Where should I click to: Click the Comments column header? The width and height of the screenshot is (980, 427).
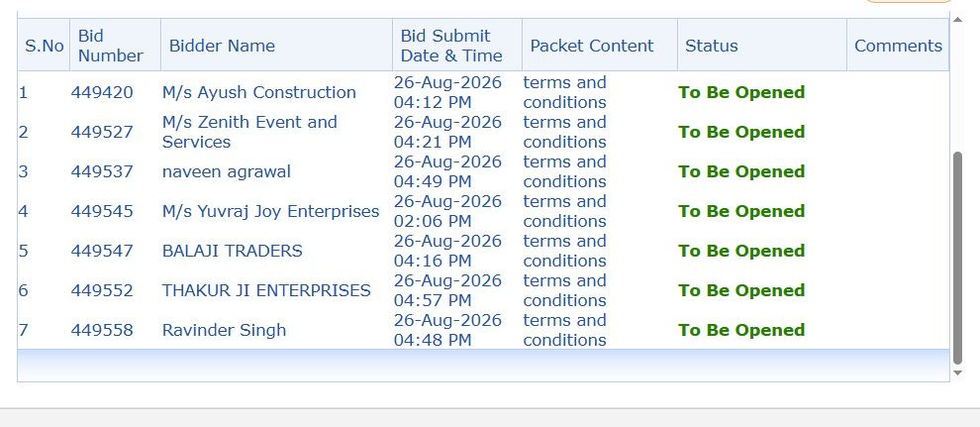click(898, 46)
